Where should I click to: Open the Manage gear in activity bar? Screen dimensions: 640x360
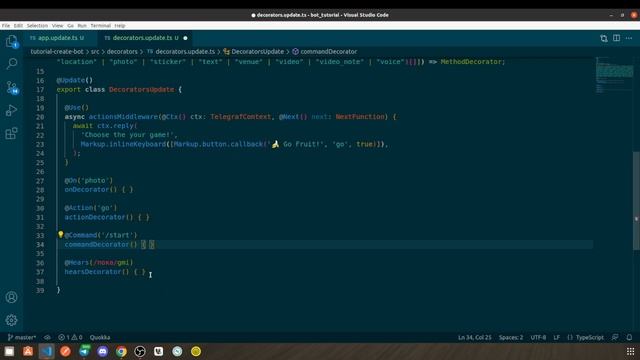tap(11, 320)
